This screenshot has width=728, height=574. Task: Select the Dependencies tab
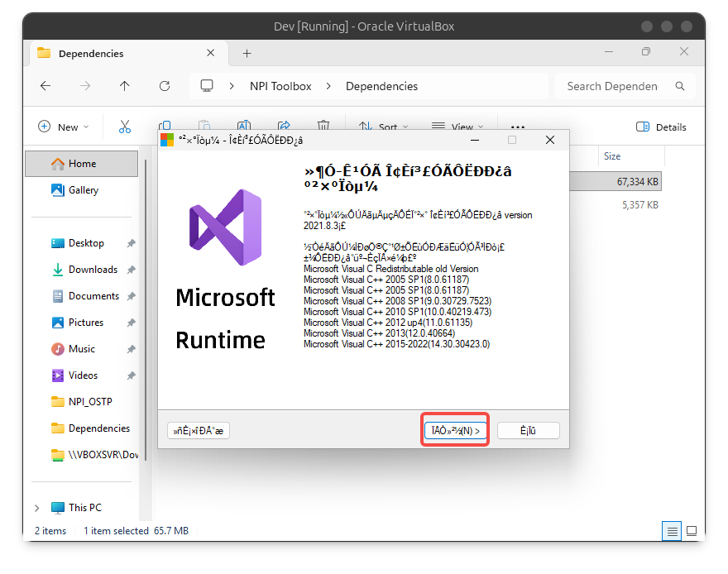click(130, 54)
